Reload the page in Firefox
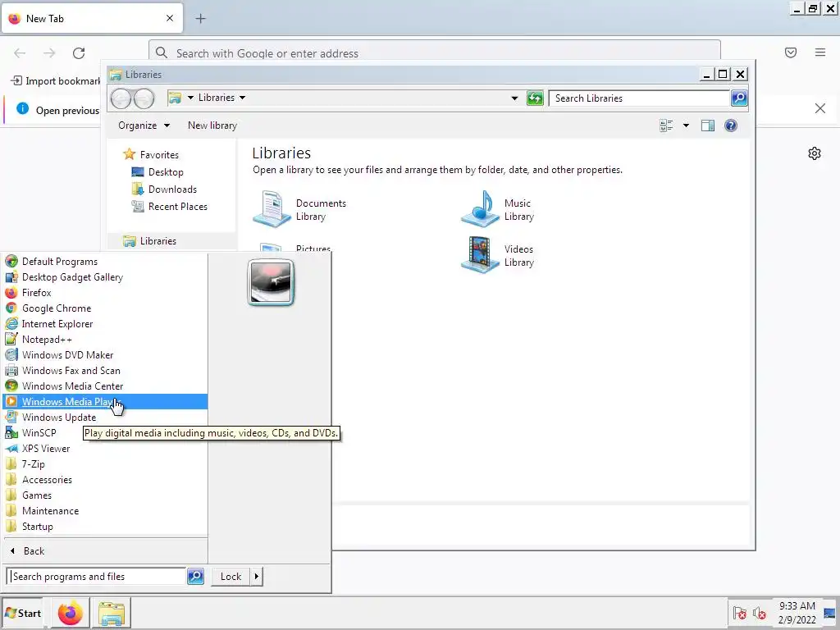This screenshot has height=630, width=840. (79, 53)
